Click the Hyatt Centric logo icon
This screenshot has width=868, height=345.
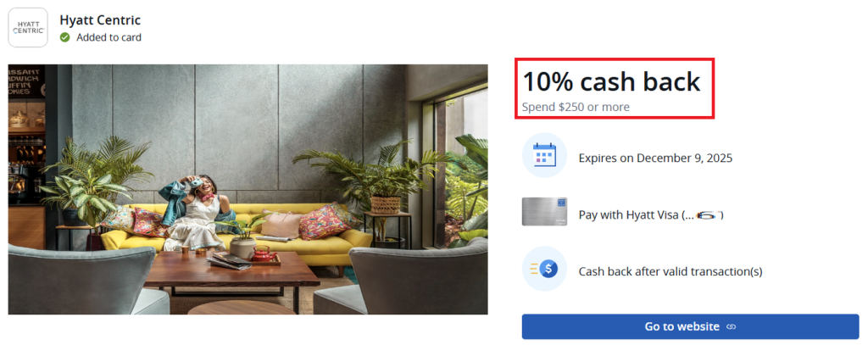coord(28,28)
